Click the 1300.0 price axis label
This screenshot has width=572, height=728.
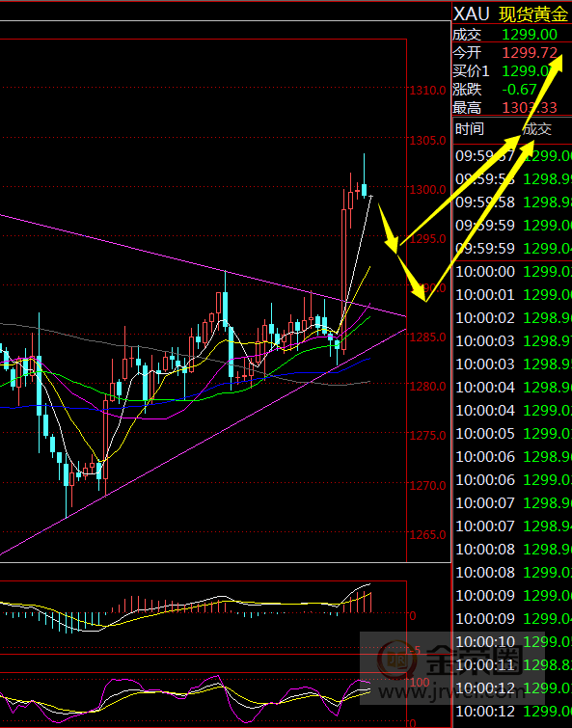[x=427, y=189]
